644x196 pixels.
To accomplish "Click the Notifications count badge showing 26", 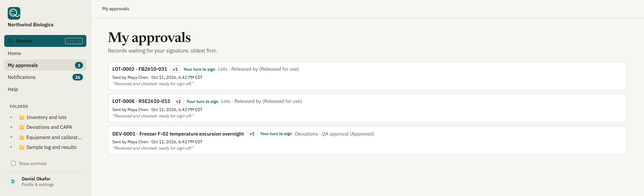I will tap(77, 77).
